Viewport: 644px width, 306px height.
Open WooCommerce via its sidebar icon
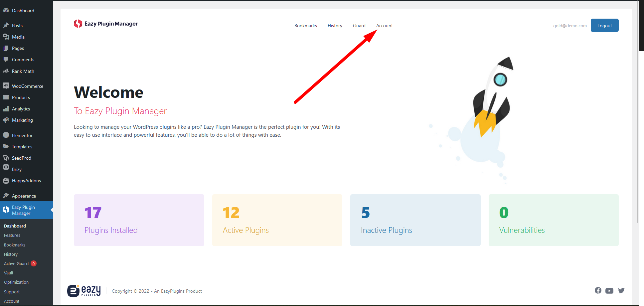pyautogui.click(x=6, y=85)
